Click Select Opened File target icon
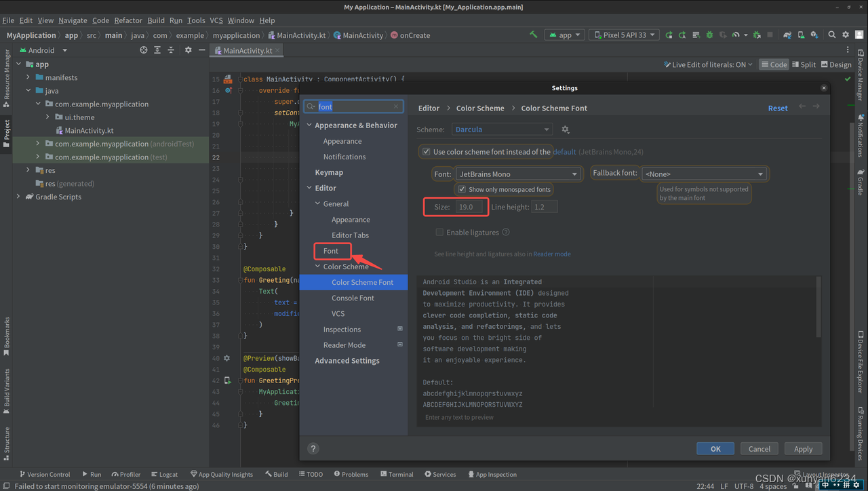 pyautogui.click(x=143, y=50)
